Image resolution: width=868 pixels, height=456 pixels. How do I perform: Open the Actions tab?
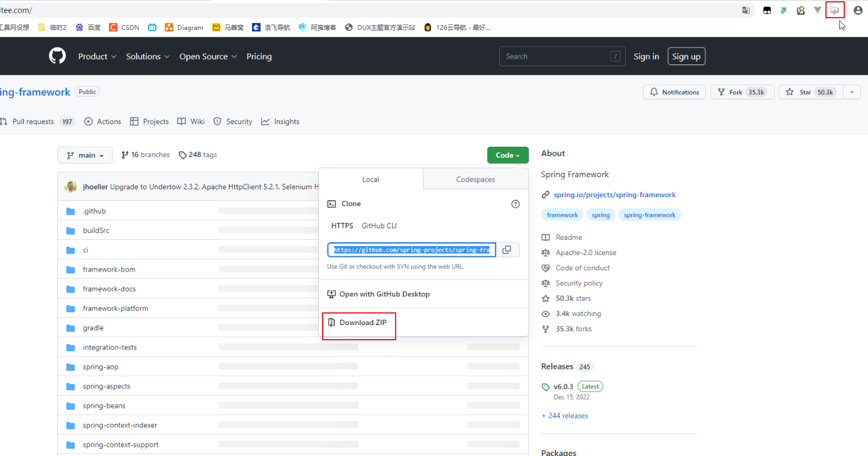[x=103, y=122]
